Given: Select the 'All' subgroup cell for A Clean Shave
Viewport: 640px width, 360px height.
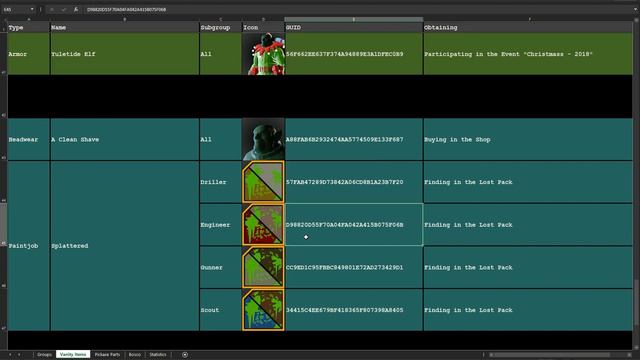Looking at the screenshot, I should click(x=220, y=139).
